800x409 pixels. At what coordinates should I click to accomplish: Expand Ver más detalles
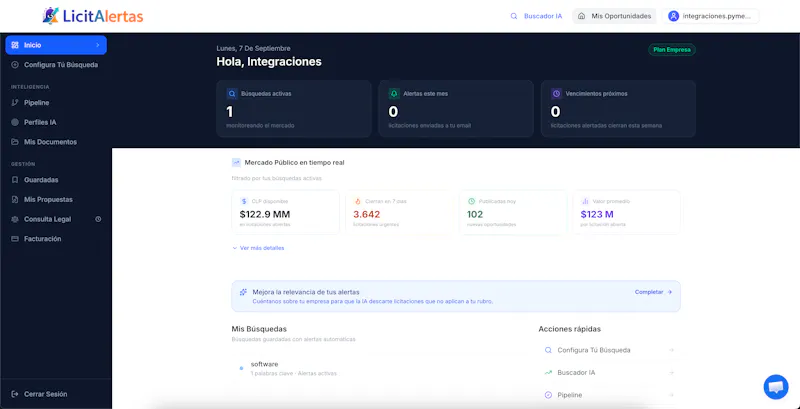[258, 248]
